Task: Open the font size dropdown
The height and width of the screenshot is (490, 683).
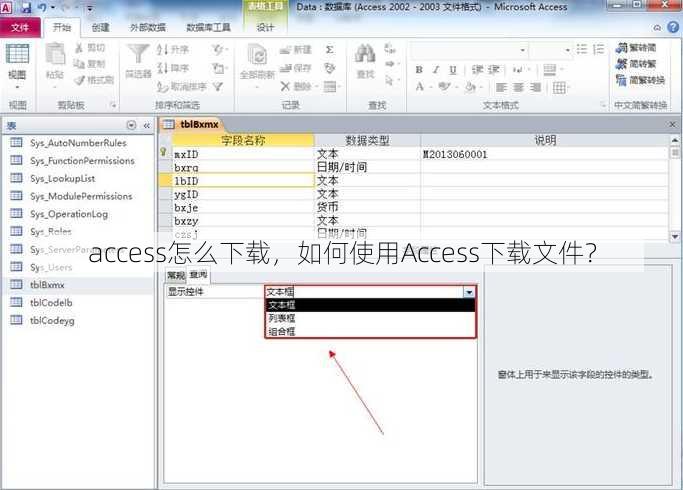Action: tap(567, 50)
